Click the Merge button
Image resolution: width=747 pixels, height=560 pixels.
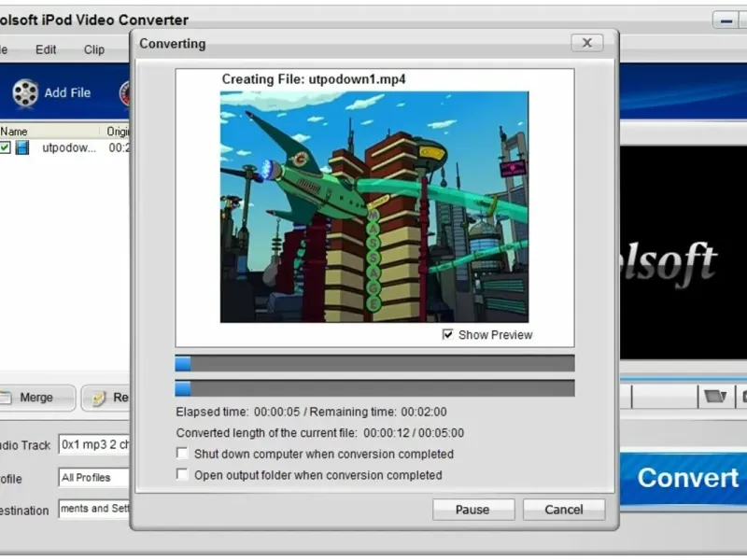37,398
